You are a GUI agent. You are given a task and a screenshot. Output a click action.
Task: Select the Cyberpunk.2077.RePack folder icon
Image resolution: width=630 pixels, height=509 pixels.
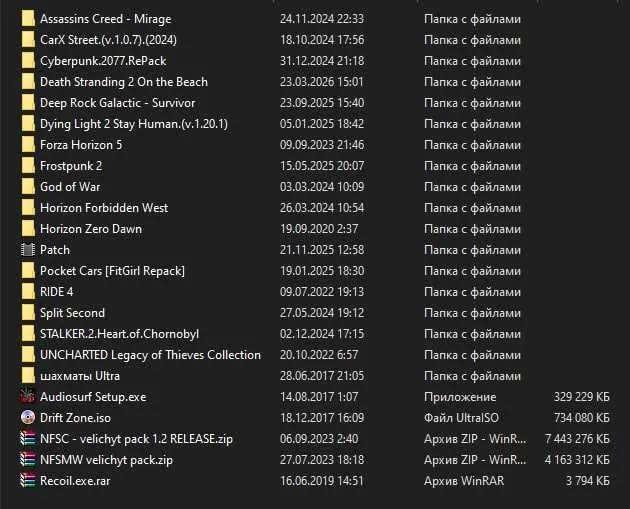coord(28,61)
